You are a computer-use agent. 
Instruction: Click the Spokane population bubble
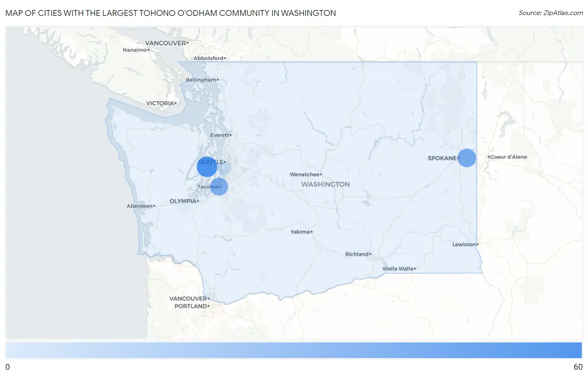point(467,158)
